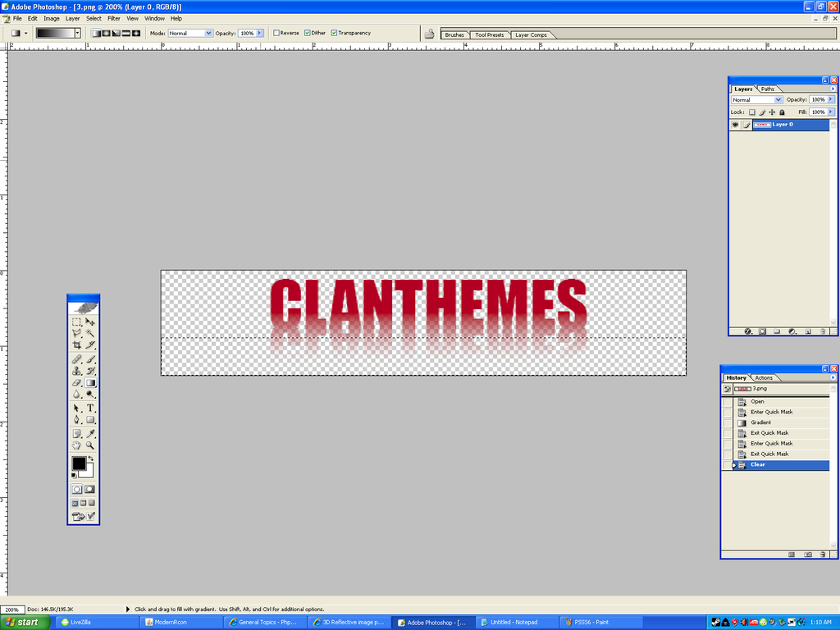Select the Type tool

coord(90,409)
